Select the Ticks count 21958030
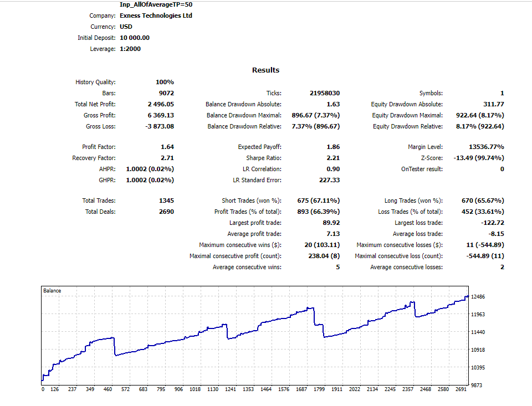Viewport: 532px width, 406px height. (325, 93)
